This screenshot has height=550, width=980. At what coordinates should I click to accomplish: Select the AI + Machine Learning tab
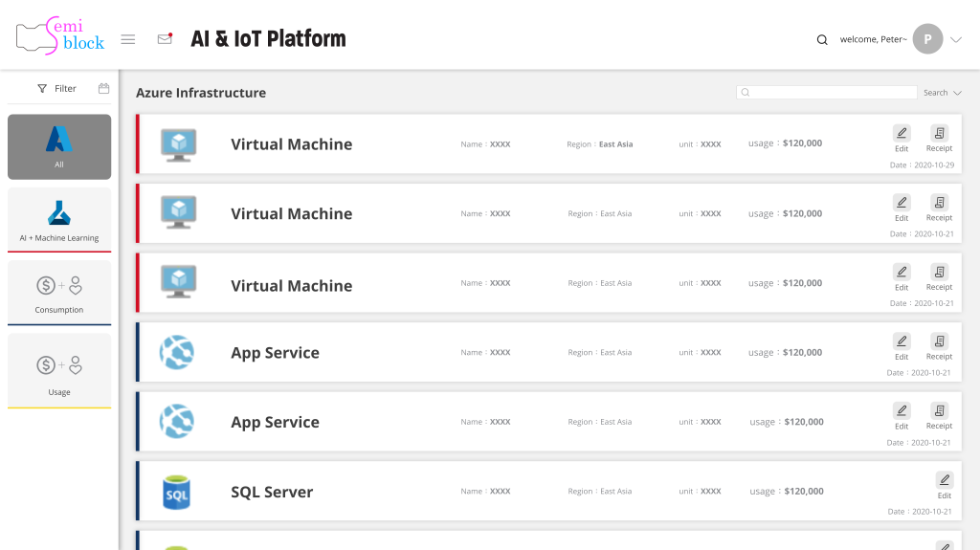point(59,220)
